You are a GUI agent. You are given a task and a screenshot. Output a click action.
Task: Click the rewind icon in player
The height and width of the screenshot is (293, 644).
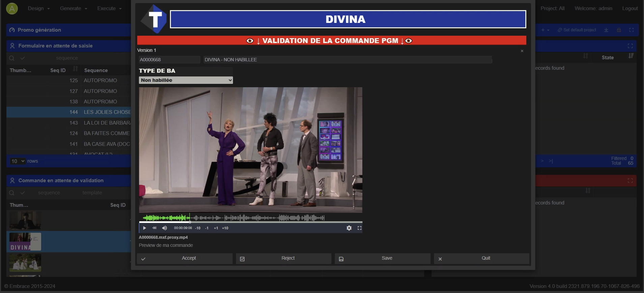(154, 228)
